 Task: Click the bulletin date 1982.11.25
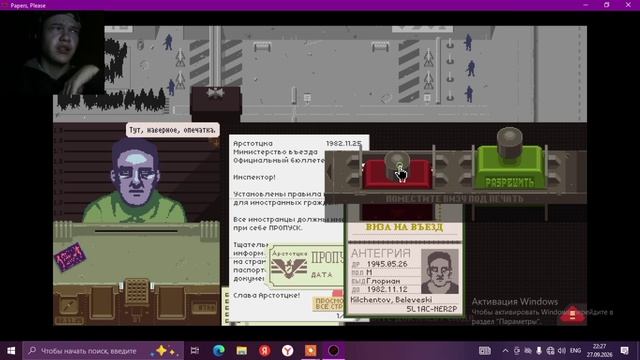coord(344,143)
